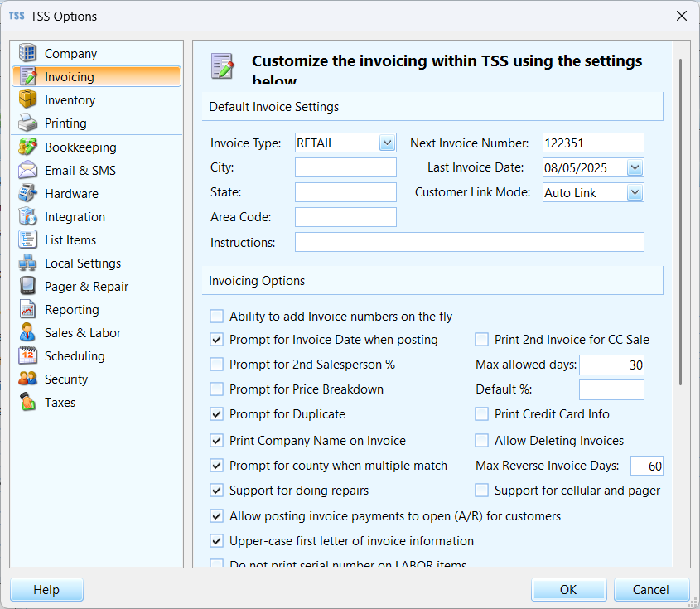Click the Cancel button

point(651,589)
